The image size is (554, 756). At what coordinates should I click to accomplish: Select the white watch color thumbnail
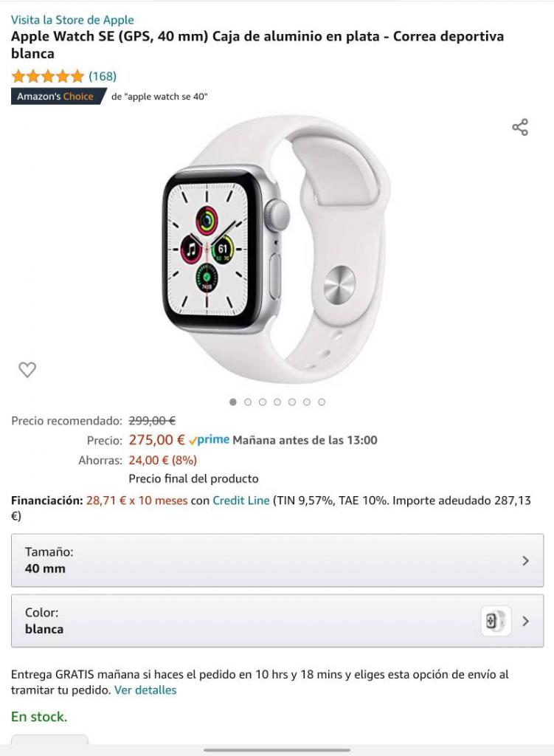coord(496,621)
